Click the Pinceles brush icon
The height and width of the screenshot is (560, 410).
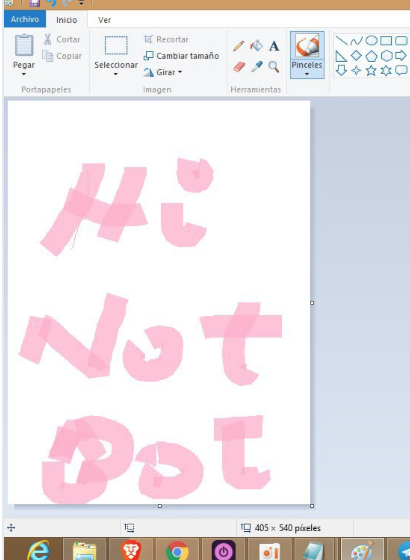click(x=307, y=45)
